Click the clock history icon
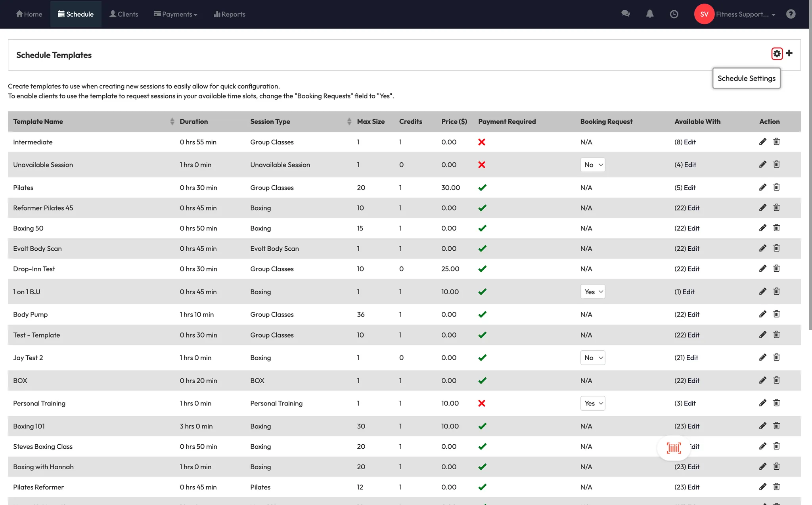Viewport: 812px width, 505px height. [x=674, y=14]
